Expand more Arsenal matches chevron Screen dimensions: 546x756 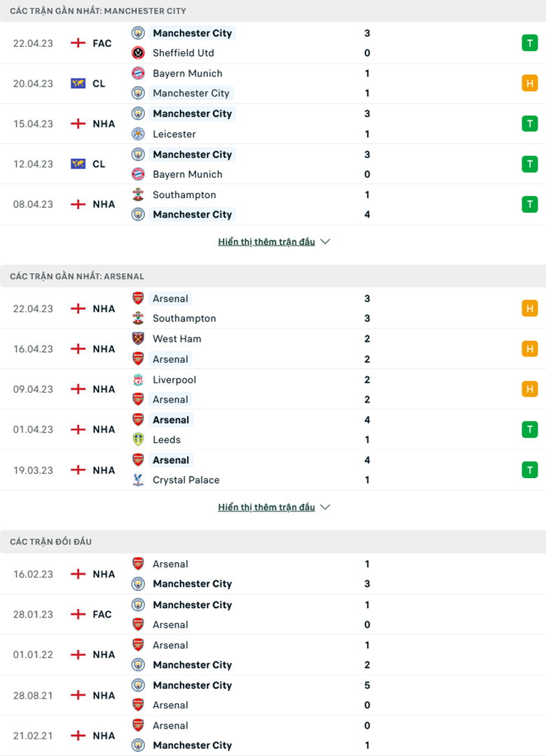coord(325,507)
